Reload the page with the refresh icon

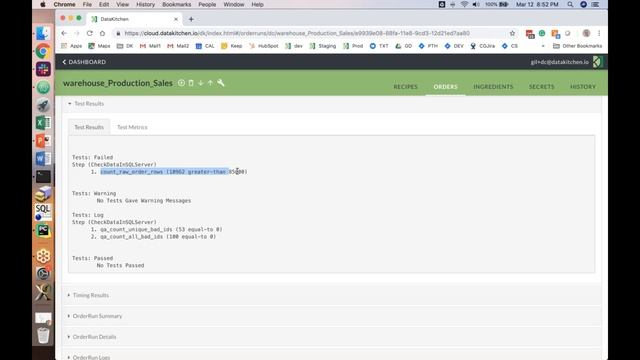(x=89, y=33)
